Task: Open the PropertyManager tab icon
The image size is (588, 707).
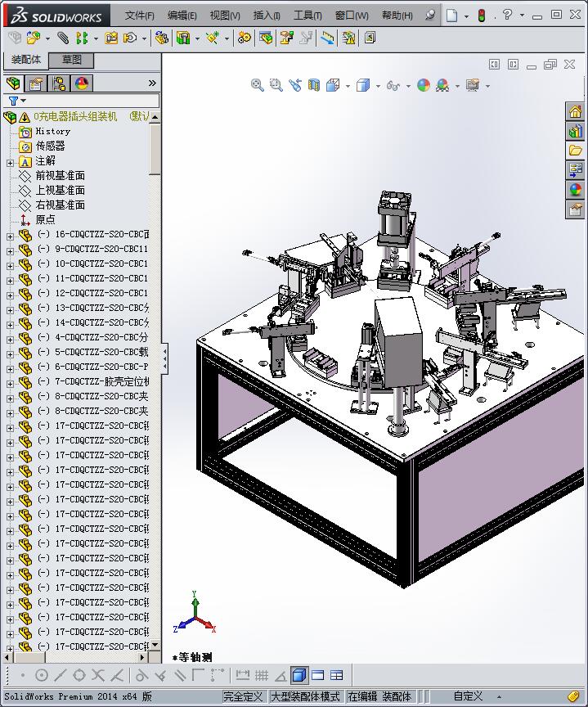Action: pos(36,83)
